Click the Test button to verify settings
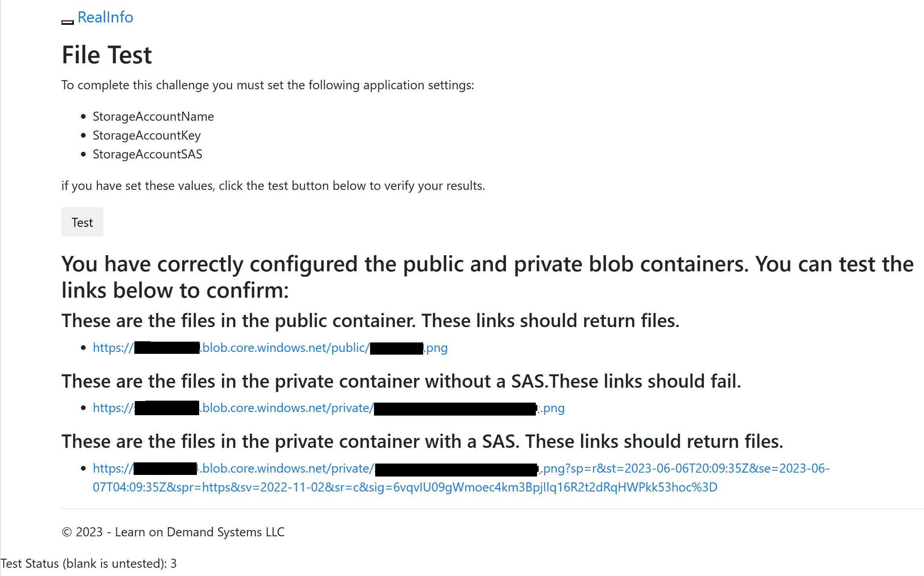Screen dimensions: 924x576 click(x=82, y=222)
